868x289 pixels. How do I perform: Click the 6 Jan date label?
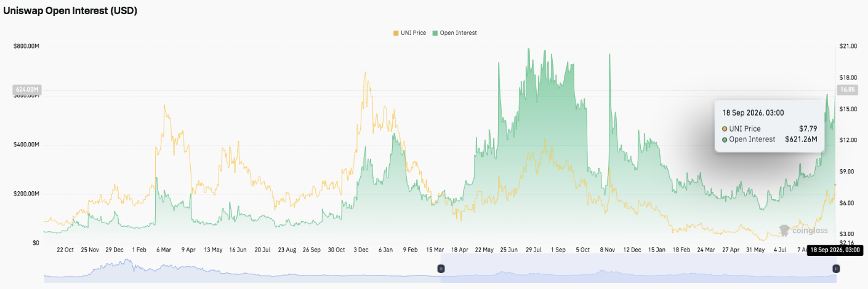[x=385, y=250]
